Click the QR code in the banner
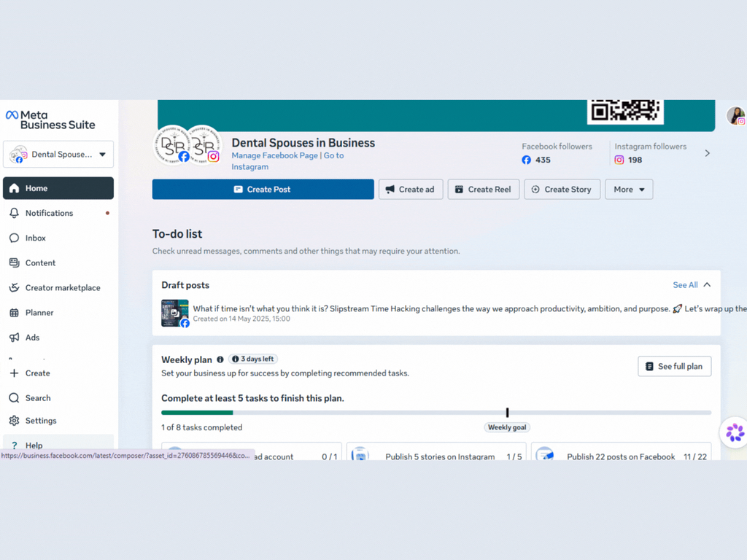The width and height of the screenshot is (747, 560). 625,111
